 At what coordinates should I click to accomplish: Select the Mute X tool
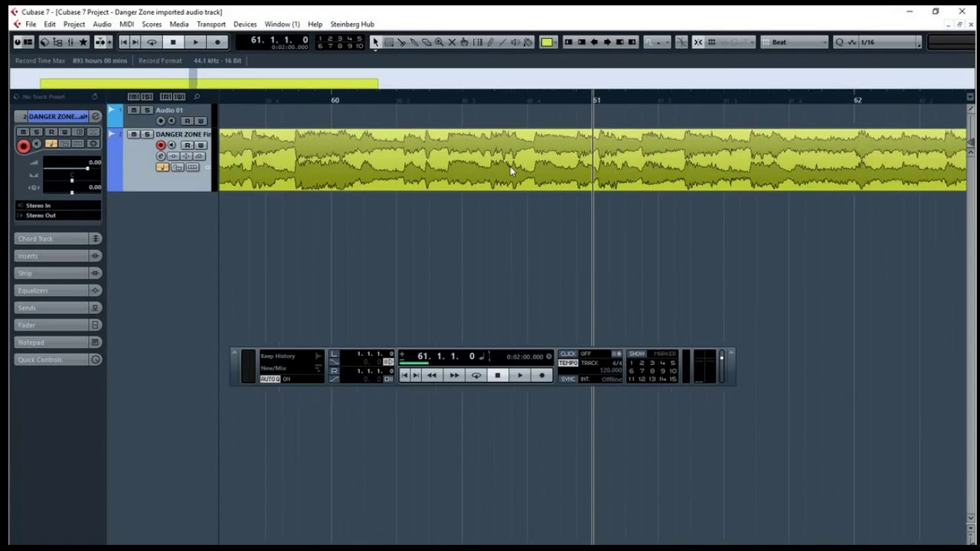(x=452, y=42)
